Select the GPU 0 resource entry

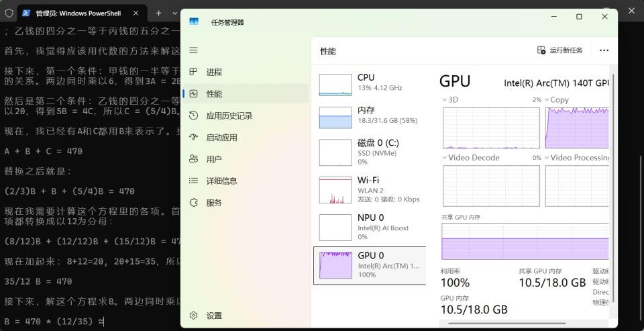click(x=370, y=266)
